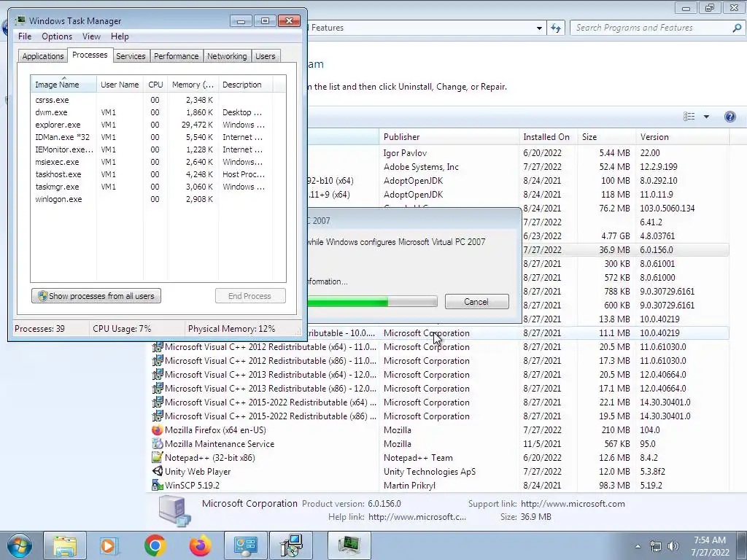Select the Unity Web Player entry
747x560 pixels.
tap(198, 472)
